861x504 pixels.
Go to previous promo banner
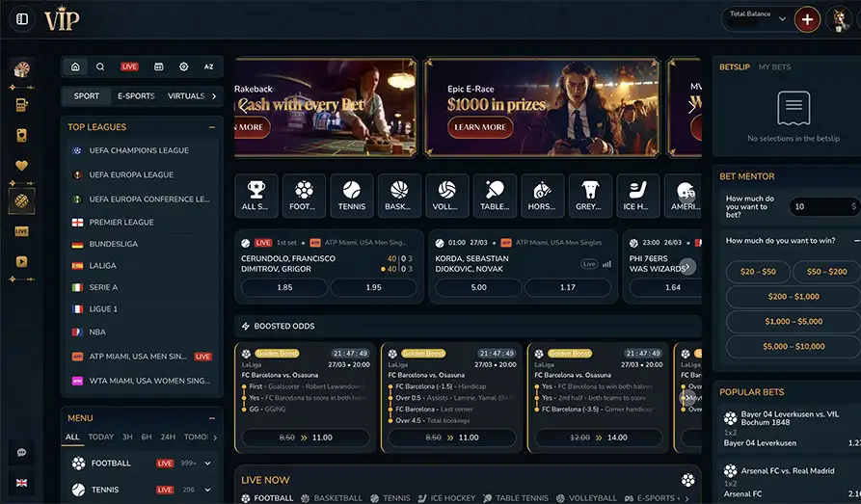pos(243,107)
